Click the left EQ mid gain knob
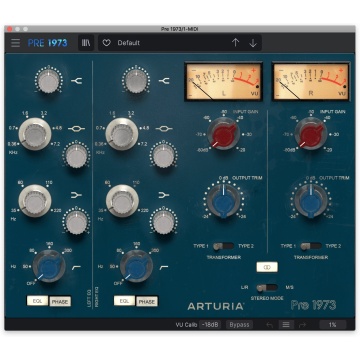Viewport: 360px width, 360px height. [x=76, y=155]
